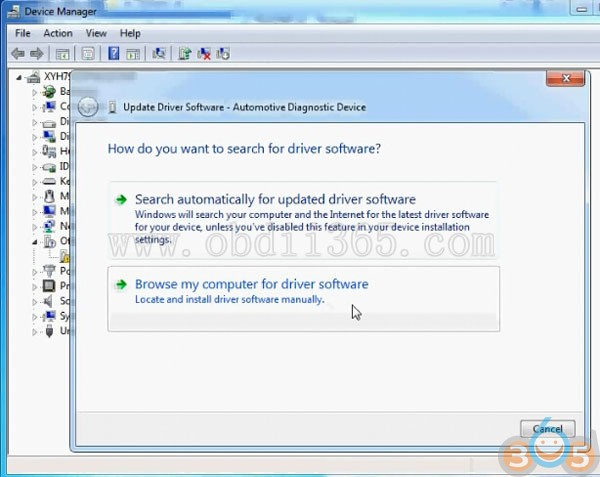Click the blue Help question mark icon
The image size is (600, 477).
pyautogui.click(x=114, y=54)
